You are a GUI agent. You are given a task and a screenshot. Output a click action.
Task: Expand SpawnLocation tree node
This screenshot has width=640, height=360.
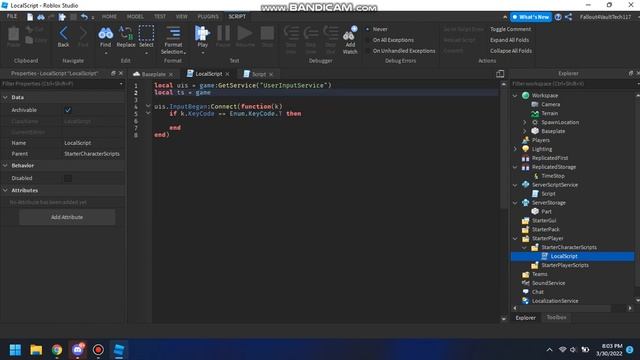pyautogui.click(x=525, y=122)
